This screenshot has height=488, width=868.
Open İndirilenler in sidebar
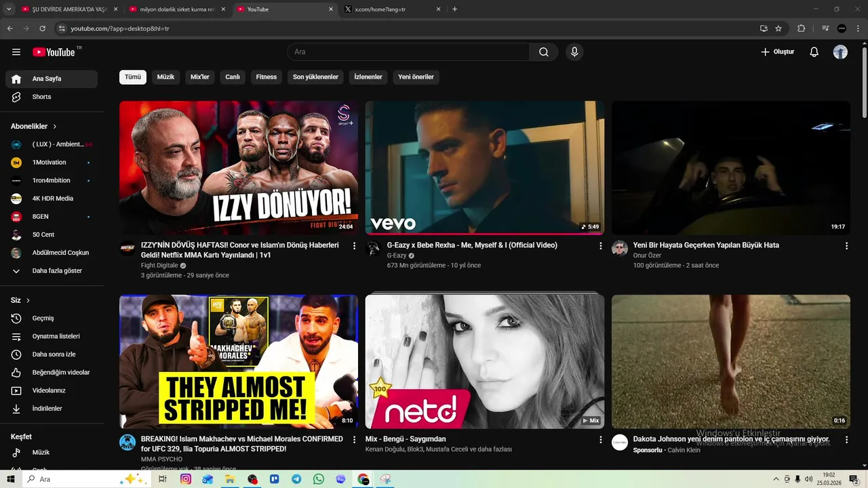(52, 409)
